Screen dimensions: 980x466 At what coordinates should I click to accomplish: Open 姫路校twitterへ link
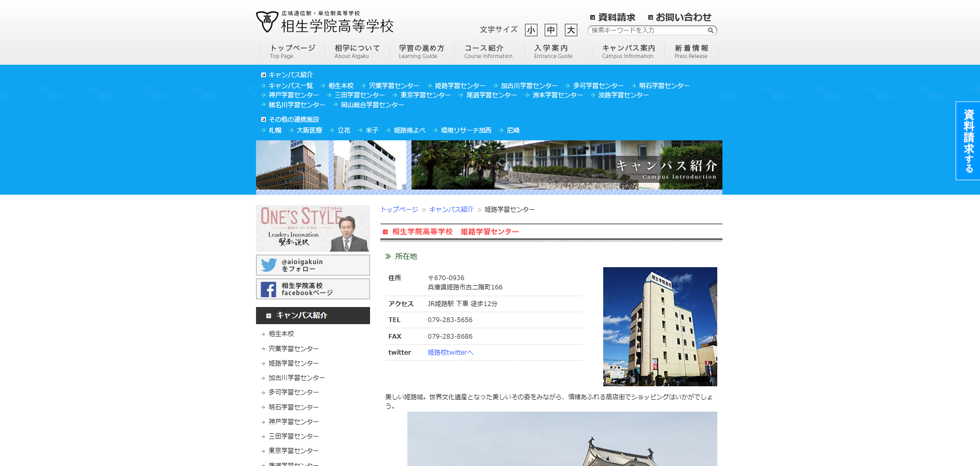450,353
